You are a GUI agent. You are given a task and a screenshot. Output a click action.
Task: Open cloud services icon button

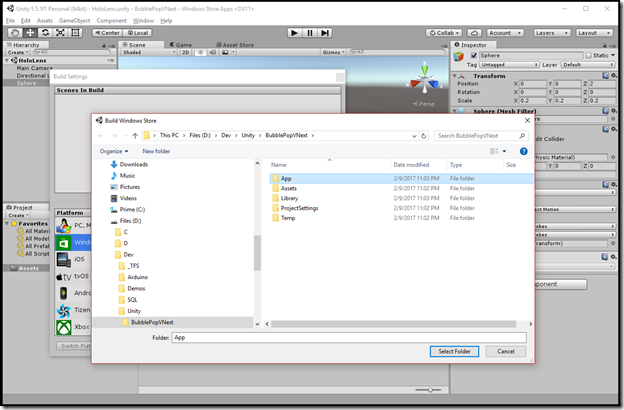(474, 33)
